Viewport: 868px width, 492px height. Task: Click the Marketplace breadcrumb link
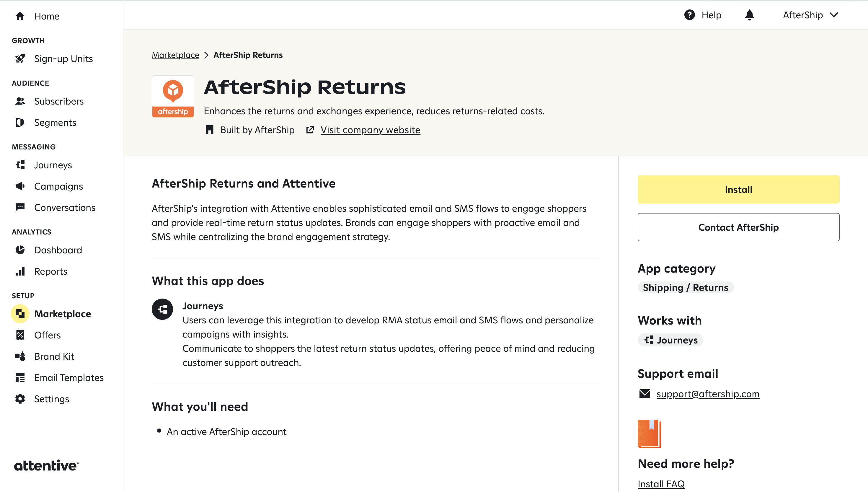tap(175, 55)
